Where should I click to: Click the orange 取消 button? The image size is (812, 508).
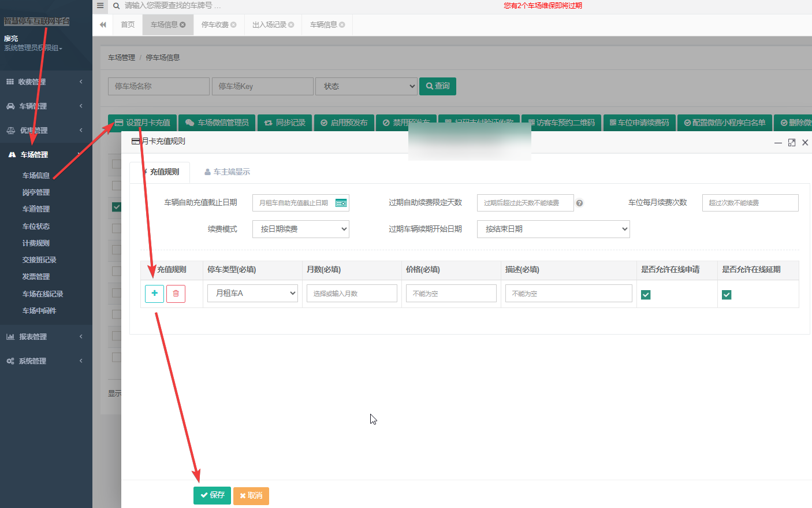[x=251, y=496]
